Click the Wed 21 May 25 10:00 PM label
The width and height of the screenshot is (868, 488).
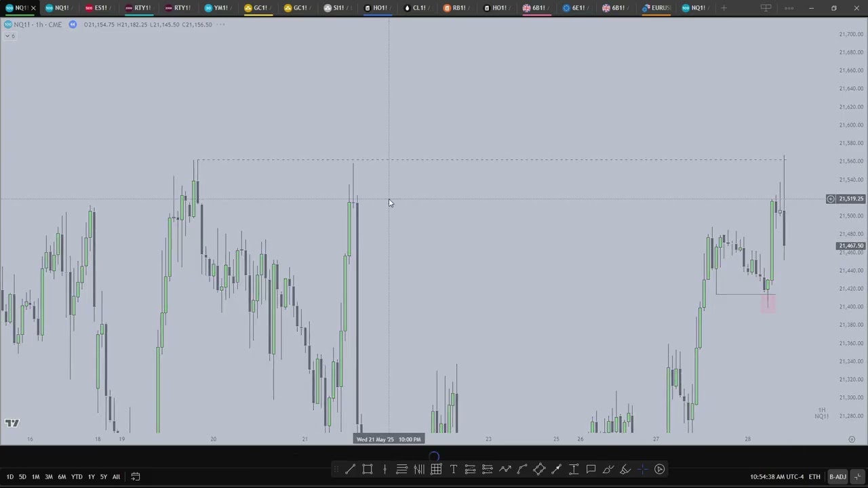(x=389, y=439)
